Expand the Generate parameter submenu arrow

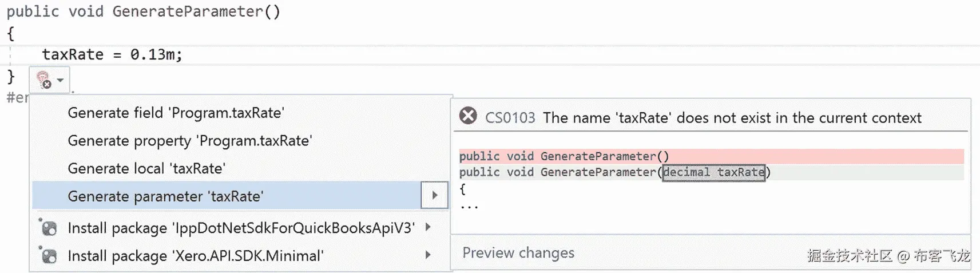(434, 196)
